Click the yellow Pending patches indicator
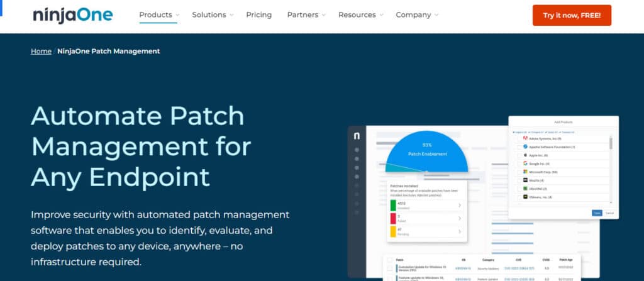The image size is (644, 281). click(393, 231)
